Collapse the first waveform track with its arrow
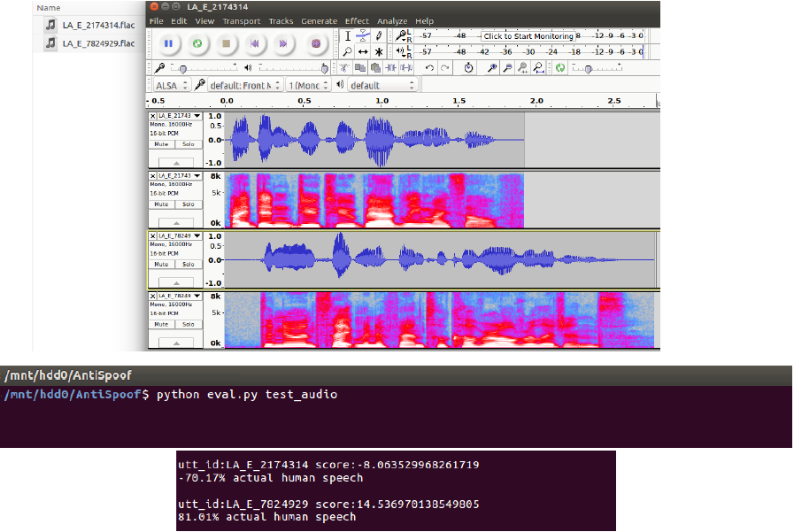 [x=175, y=163]
